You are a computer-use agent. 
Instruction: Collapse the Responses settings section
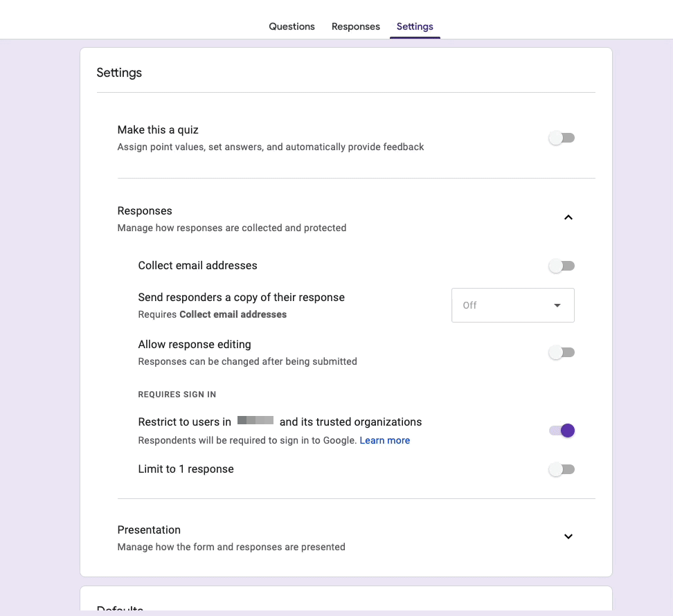coord(568,217)
